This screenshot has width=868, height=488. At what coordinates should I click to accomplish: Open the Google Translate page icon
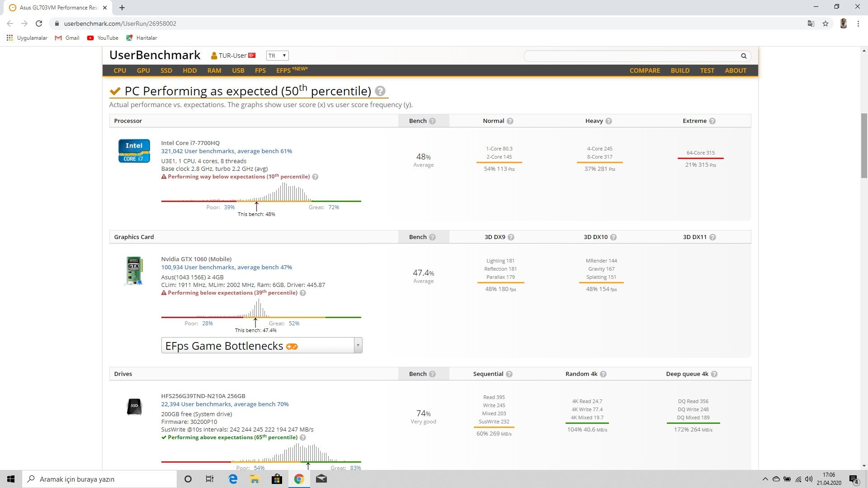point(811,23)
